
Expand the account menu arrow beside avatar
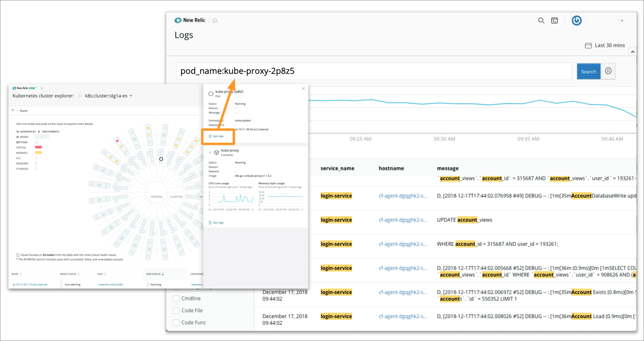pos(622,21)
